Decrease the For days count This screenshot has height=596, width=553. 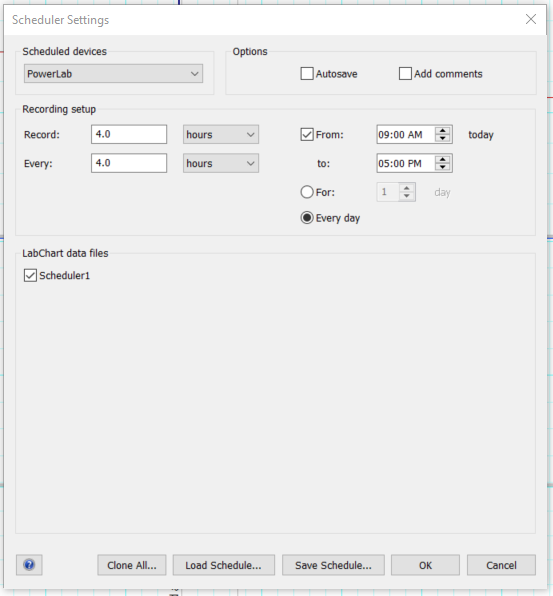[x=407, y=196]
